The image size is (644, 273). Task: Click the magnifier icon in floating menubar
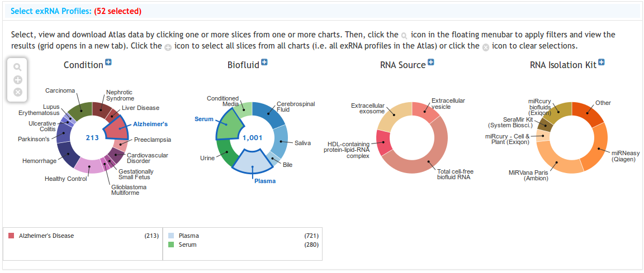pos(17,67)
